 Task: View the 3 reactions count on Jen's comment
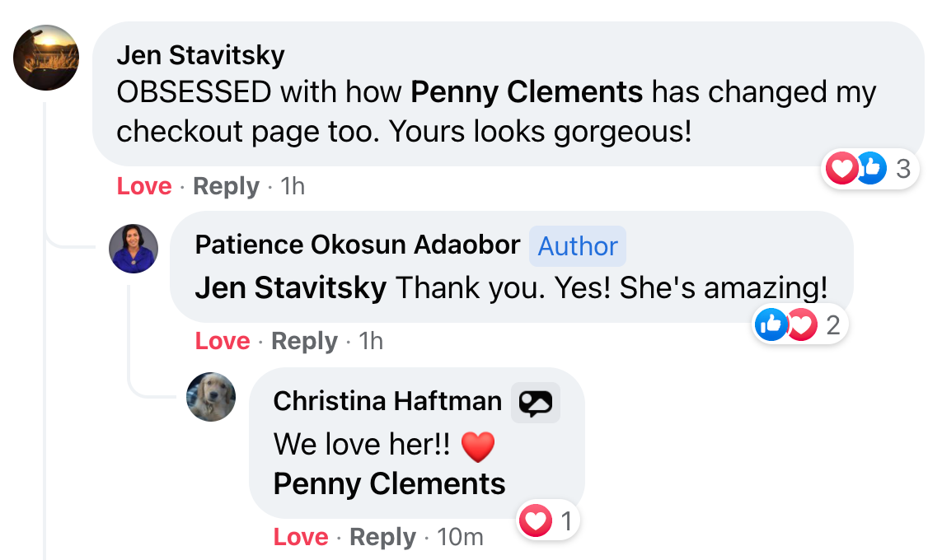903,170
